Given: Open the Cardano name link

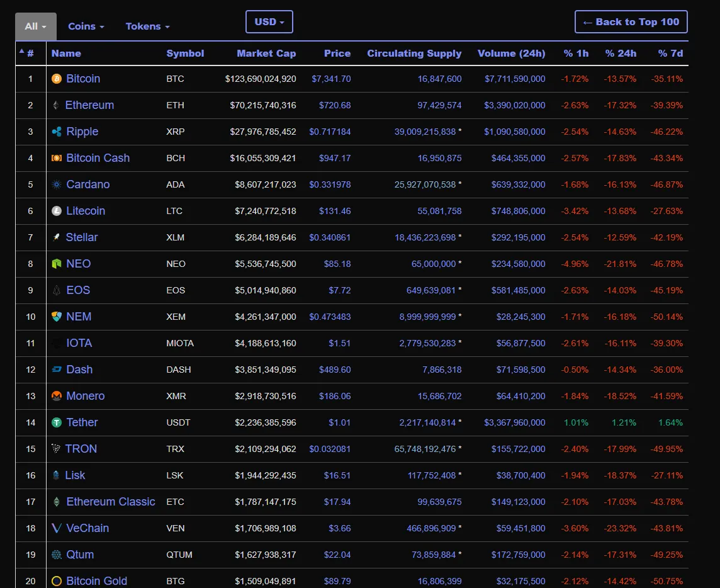Looking at the screenshot, I should [88, 184].
